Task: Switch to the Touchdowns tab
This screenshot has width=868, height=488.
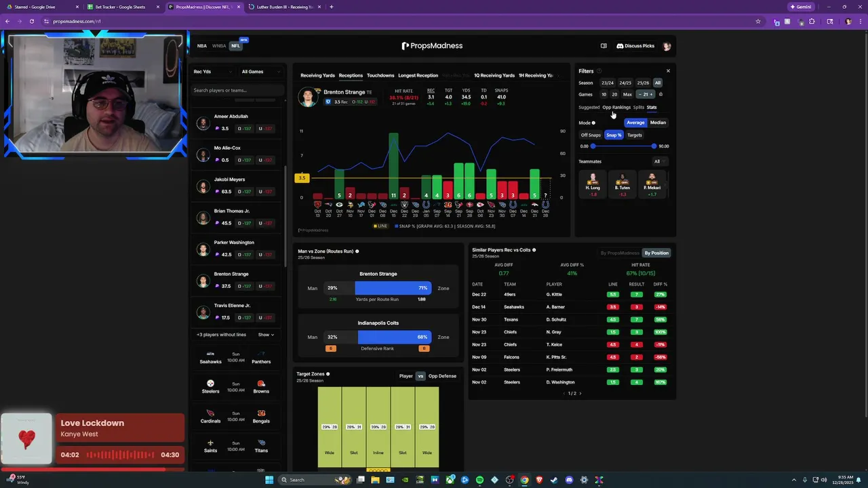Action: [x=380, y=75]
